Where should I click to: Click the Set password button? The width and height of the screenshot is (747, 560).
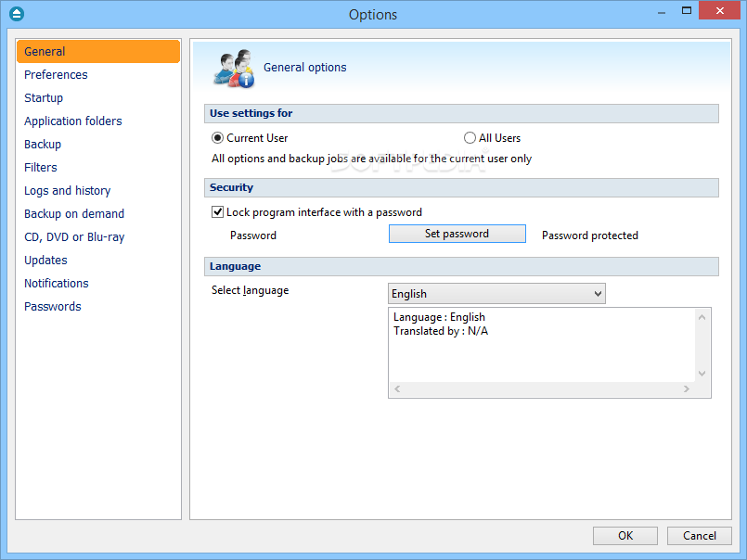pos(457,234)
